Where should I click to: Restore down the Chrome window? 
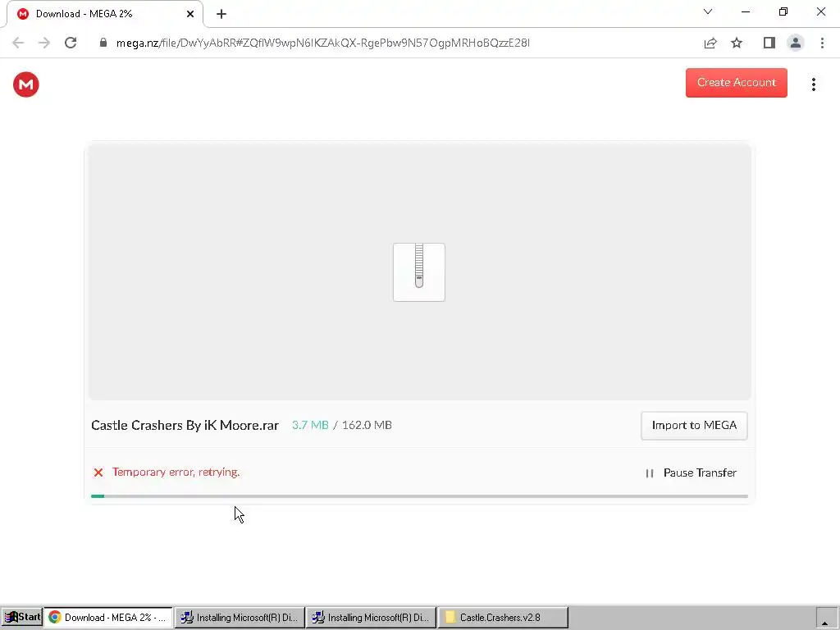click(783, 11)
